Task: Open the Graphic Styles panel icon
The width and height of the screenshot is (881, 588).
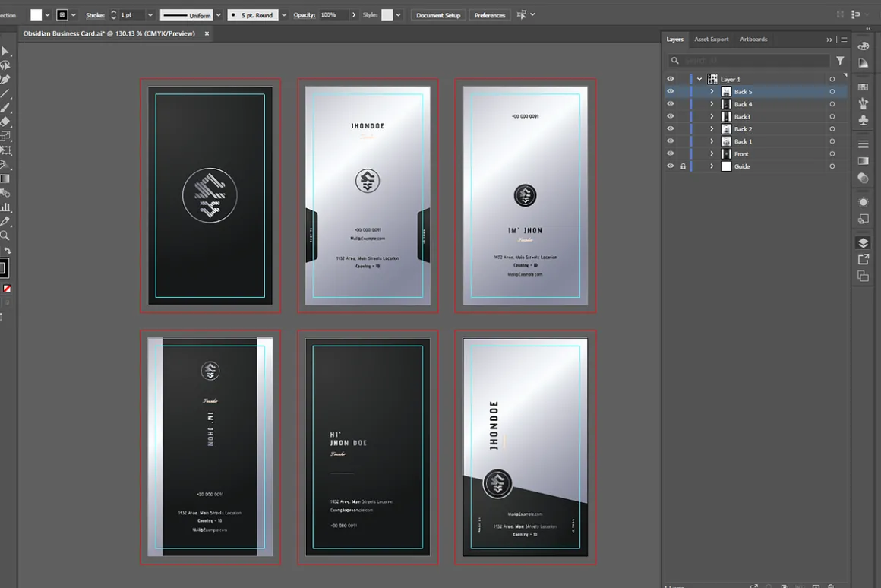Action: click(864, 220)
